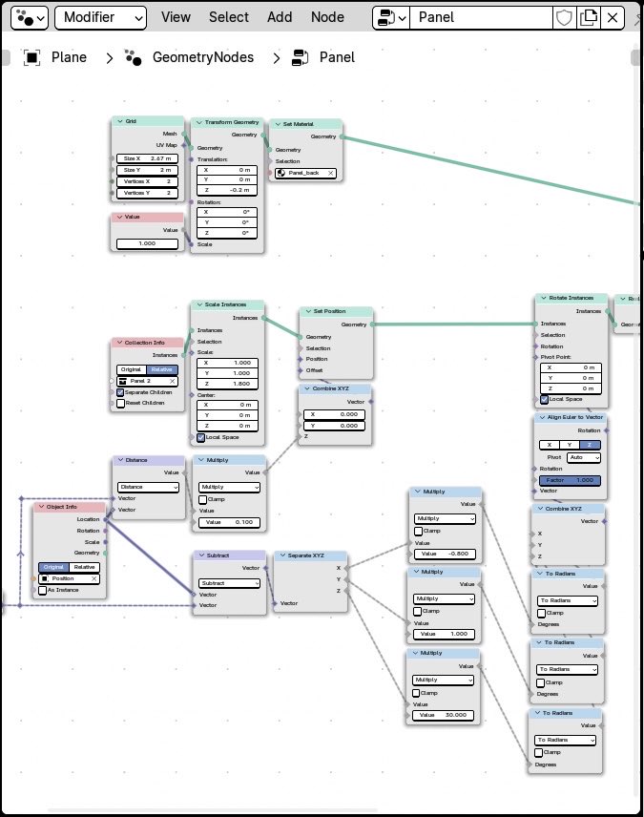Click the collection icon next to Panel 2
Viewport: 644px width, 817px height.
122,382
